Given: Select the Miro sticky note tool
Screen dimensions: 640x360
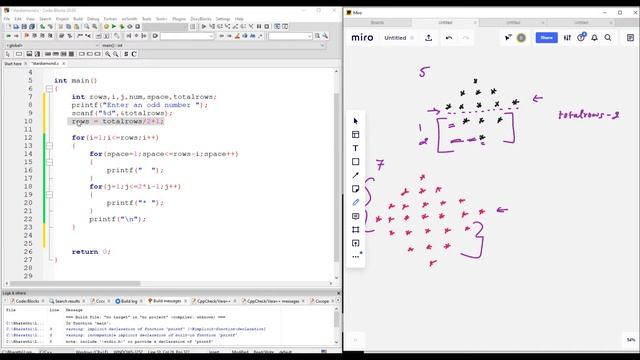Looking at the screenshot, I should click(356, 189).
